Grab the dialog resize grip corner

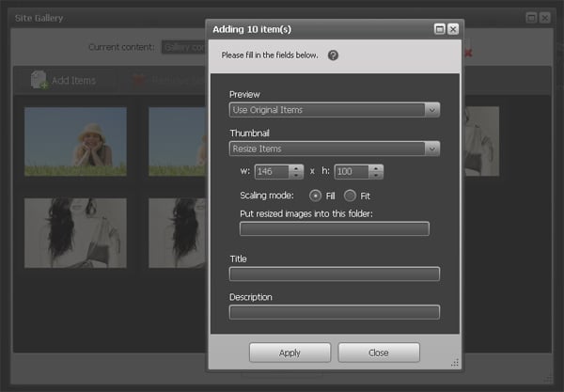pos(455,362)
